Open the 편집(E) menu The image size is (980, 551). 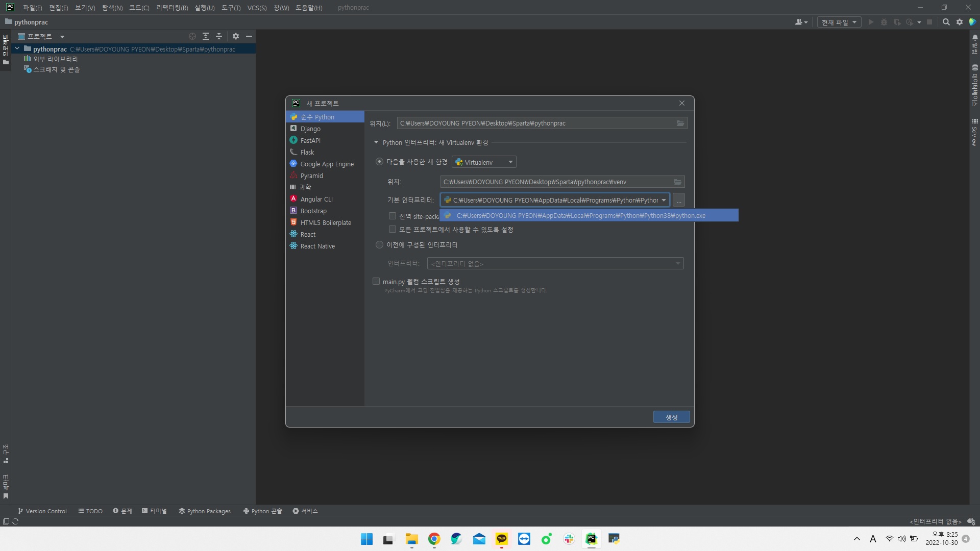[x=59, y=8]
